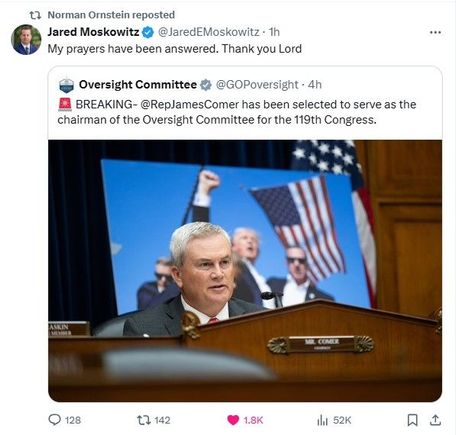View post analytics bar chart icon
This screenshot has width=456, height=435.
[x=322, y=420]
